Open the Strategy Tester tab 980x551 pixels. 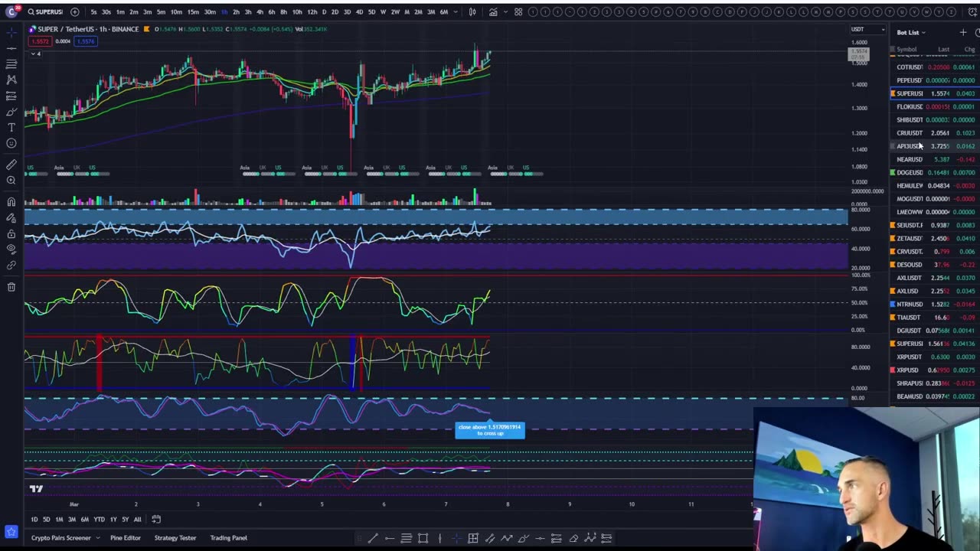coord(175,538)
